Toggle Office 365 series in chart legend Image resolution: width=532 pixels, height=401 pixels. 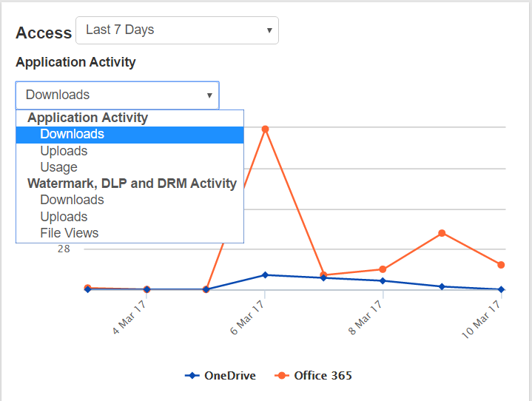pyautogui.click(x=313, y=376)
